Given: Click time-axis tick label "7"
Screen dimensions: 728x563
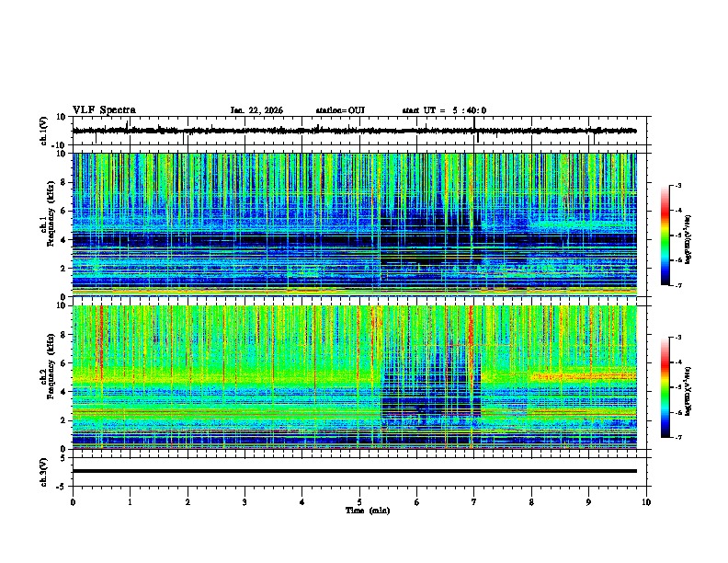Looking at the screenshot, I should (x=473, y=502).
